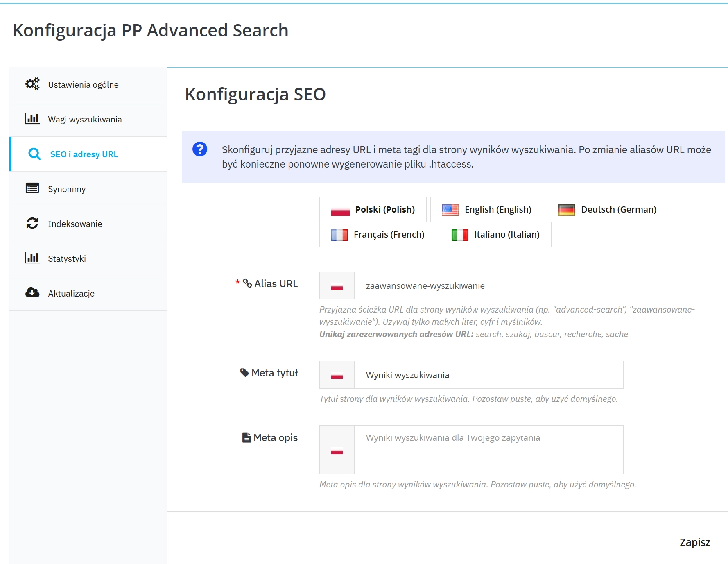Select the English (English) language tab
The image size is (728, 564).
coord(486,210)
